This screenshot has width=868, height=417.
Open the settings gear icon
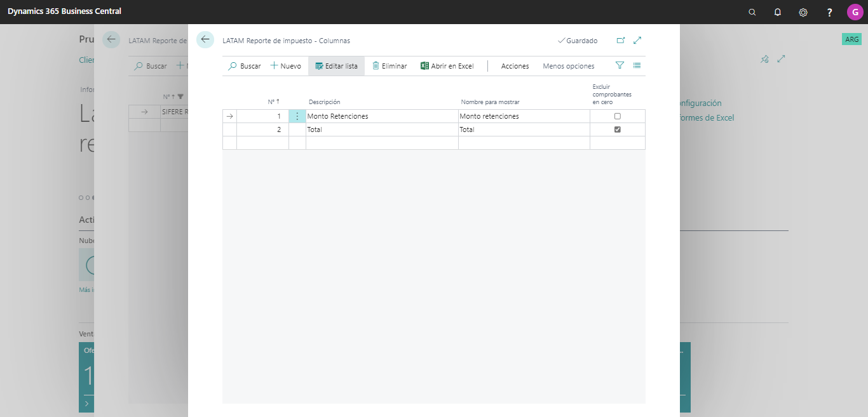(x=803, y=12)
